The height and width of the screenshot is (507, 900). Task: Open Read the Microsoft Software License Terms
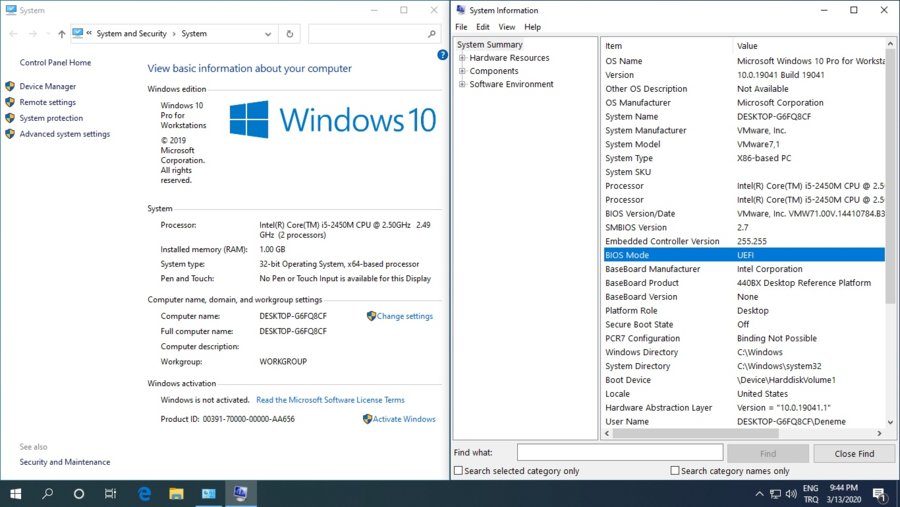pyautogui.click(x=330, y=400)
